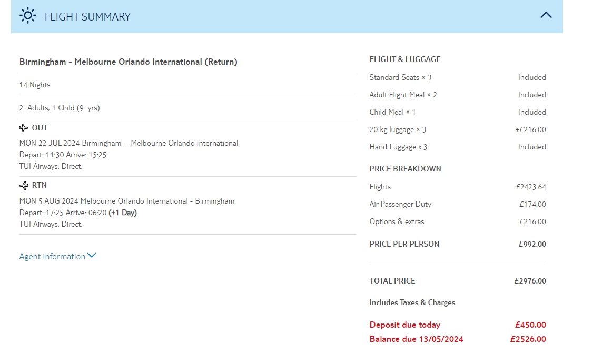Click the outbound flight plane icon

(24, 128)
